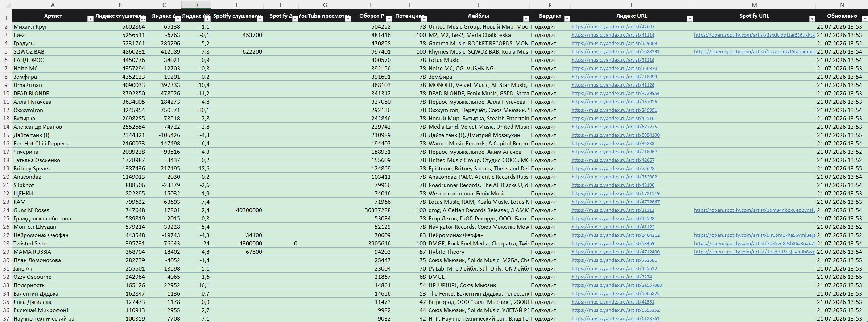The width and height of the screenshot is (868, 322).
Task: Select the listeners value 5602864
Action: (x=120, y=26)
